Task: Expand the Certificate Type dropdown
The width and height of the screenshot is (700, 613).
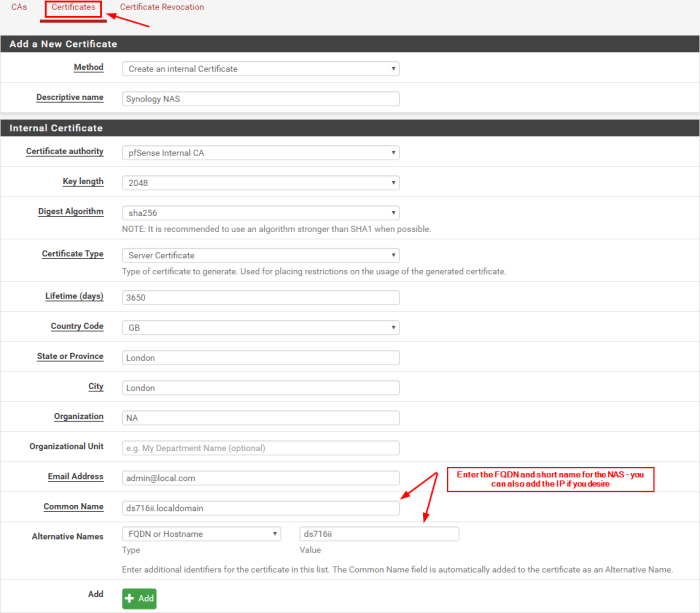Action: coord(260,255)
